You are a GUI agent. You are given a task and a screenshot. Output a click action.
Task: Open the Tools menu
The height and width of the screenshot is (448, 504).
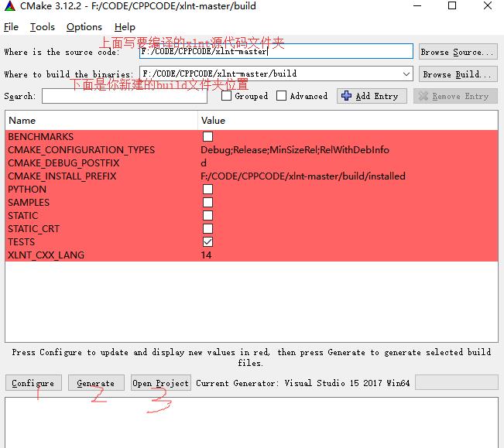pyautogui.click(x=43, y=27)
